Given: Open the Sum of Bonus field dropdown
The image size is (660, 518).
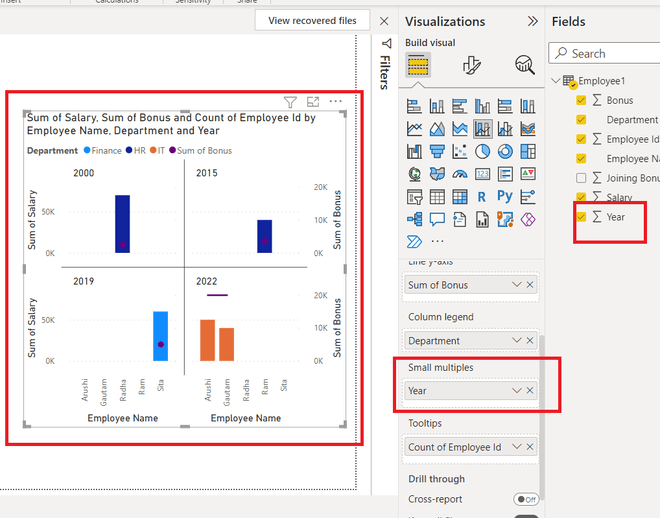Looking at the screenshot, I should tap(516, 285).
